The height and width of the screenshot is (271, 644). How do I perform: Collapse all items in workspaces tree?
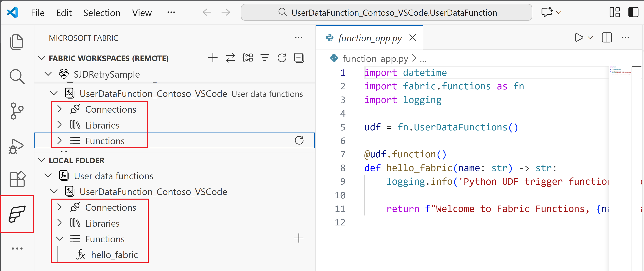[299, 58]
